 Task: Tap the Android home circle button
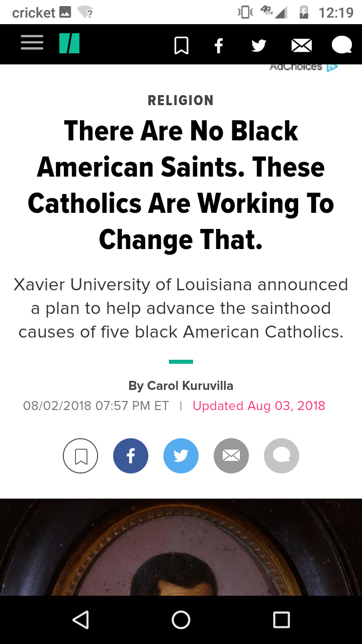(x=181, y=620)
